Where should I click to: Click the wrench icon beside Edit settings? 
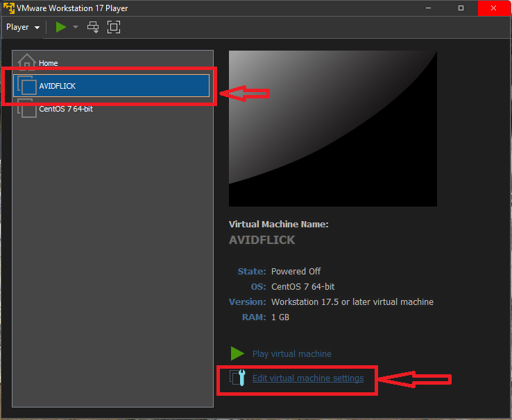pyautogui.click(x=238, y=378)
